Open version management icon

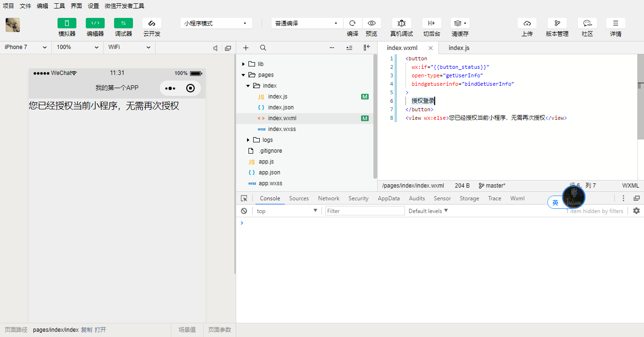coord(557,23)
